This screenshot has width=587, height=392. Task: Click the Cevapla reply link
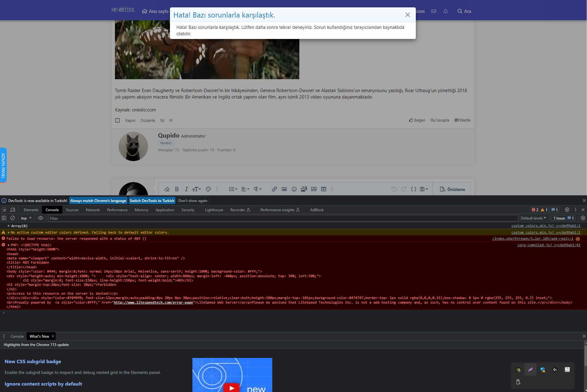click(440, 120)
